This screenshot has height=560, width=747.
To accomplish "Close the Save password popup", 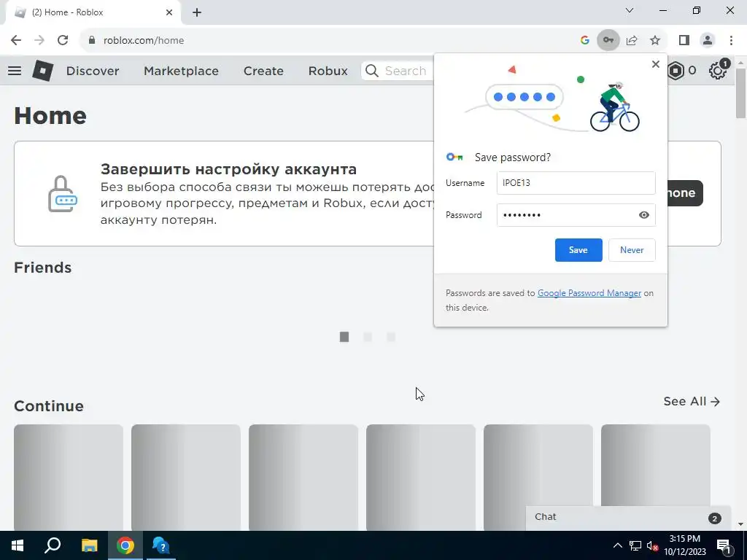I will (x=656, y=64).
